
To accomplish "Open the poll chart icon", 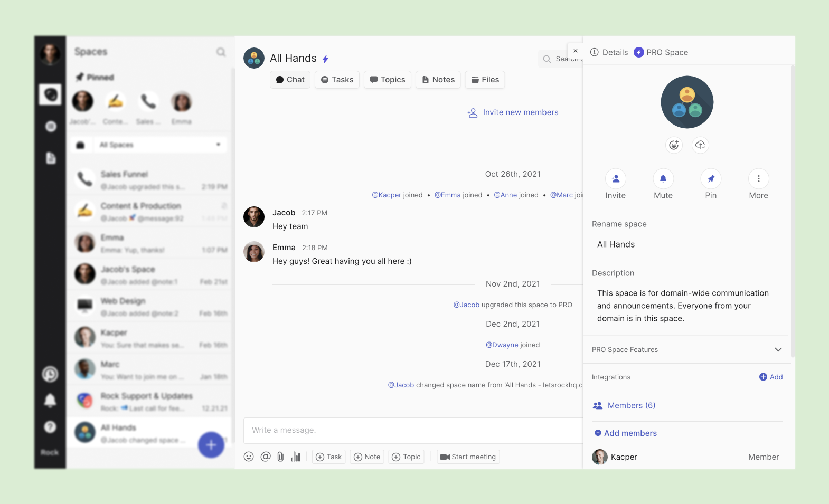I will 296,457.
